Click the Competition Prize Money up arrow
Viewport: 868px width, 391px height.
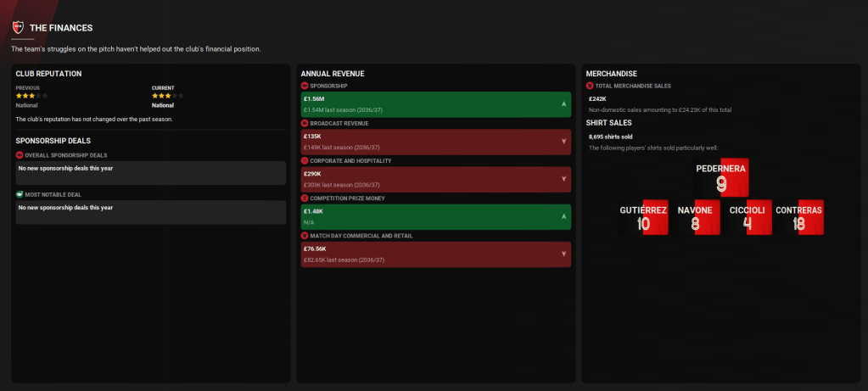coord(563,216)
